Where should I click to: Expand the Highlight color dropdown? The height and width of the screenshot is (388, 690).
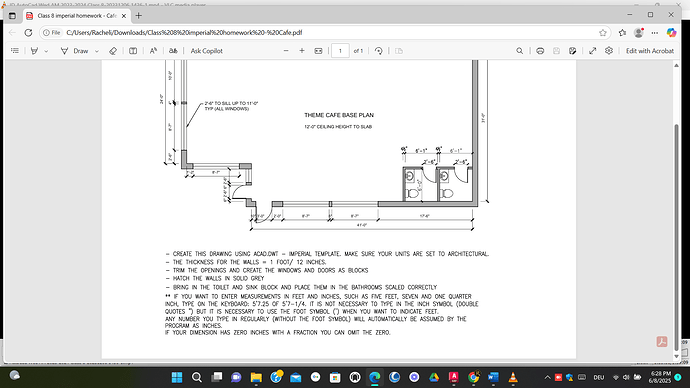click(46, 51)
